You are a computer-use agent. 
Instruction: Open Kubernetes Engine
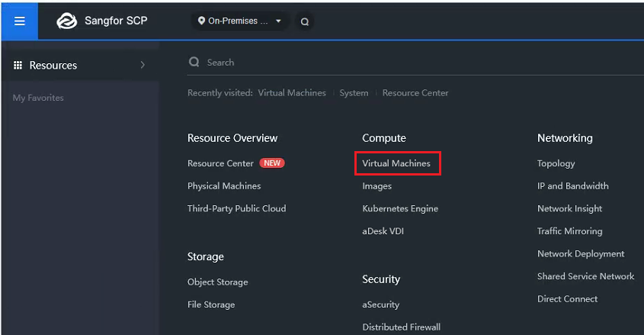pyautogui.click(x=400, y=209)
